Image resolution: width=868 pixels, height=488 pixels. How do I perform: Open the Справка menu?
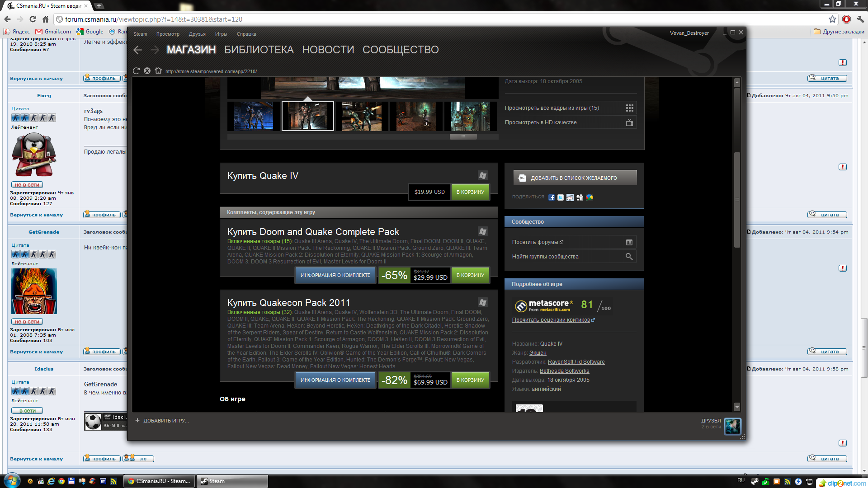(x=246, y=34)
